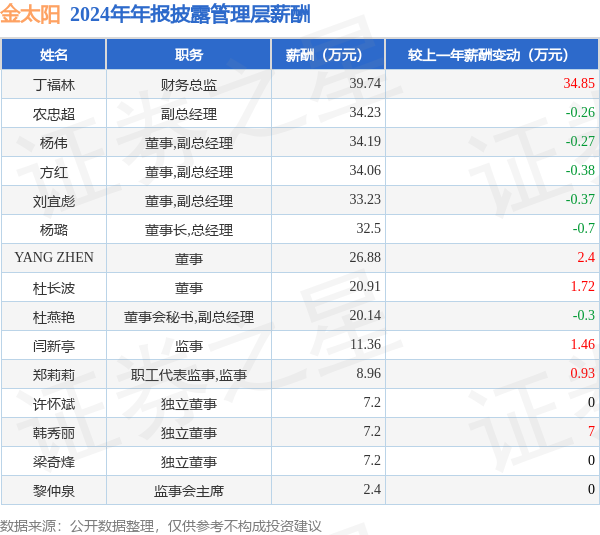
Task: Click the 数据来源 footer note
Action: [x=161, y=526]
